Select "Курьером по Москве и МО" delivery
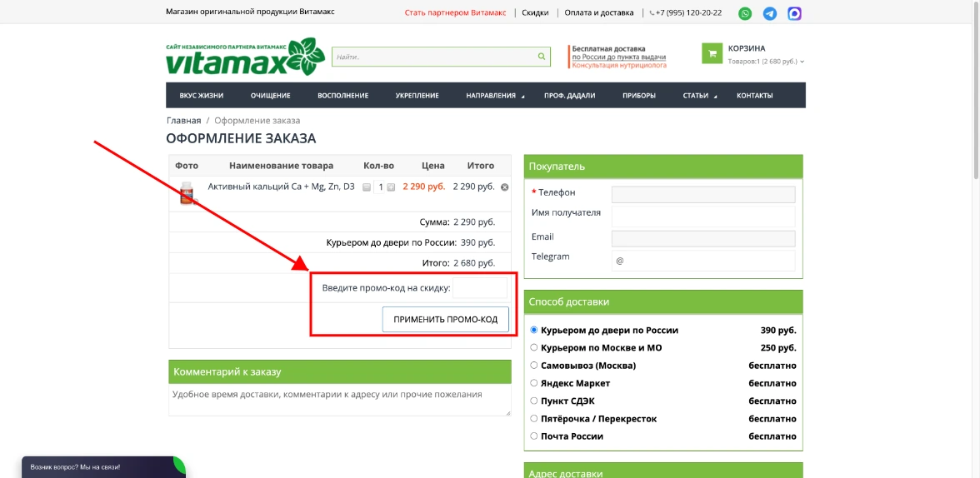 pyautogui.click(x=534, y=347)
